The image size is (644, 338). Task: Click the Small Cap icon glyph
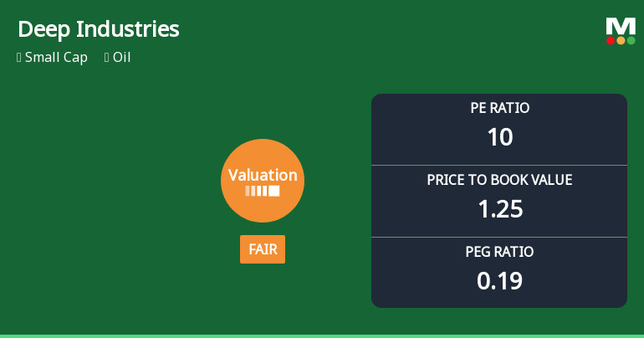(18, 58)
